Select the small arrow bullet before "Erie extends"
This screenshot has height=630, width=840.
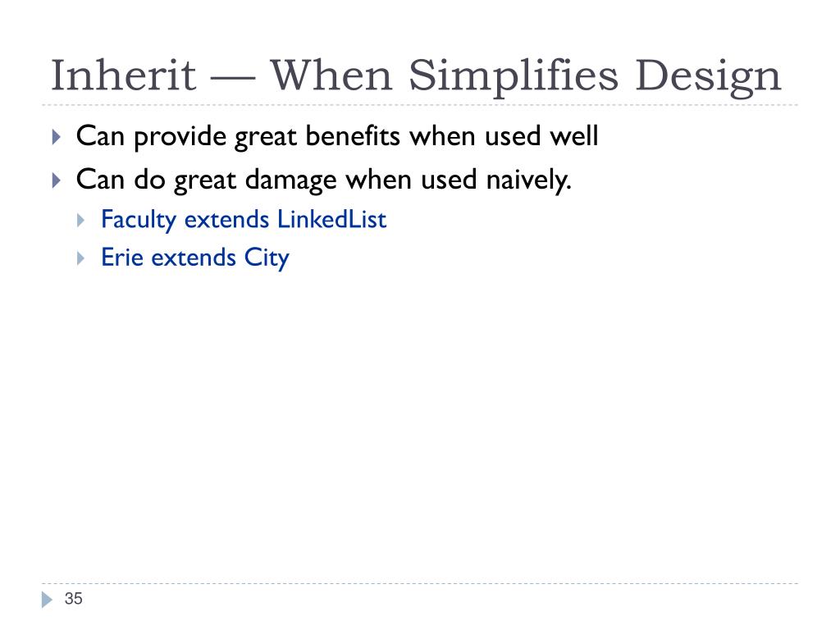coord(81,258)
